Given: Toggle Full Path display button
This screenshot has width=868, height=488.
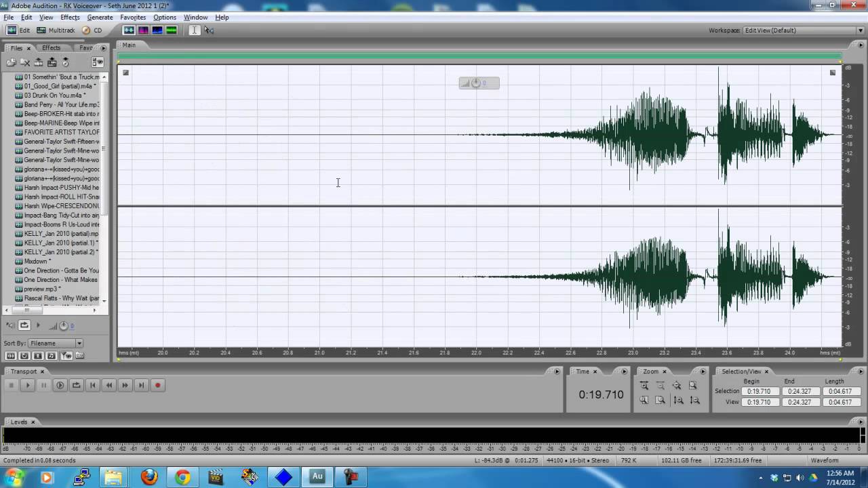Looking at the screenshot, I should click(79, 355).
